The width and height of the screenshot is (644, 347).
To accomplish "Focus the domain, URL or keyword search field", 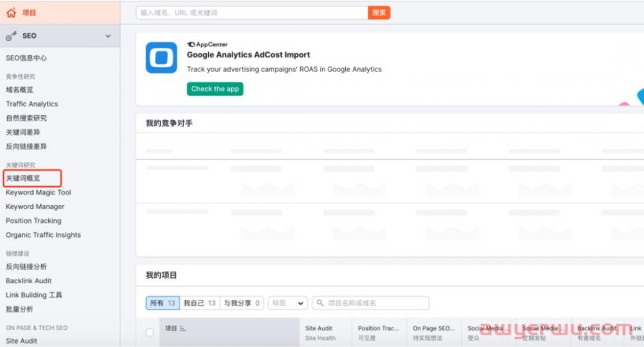I will [x=252, y=13].
